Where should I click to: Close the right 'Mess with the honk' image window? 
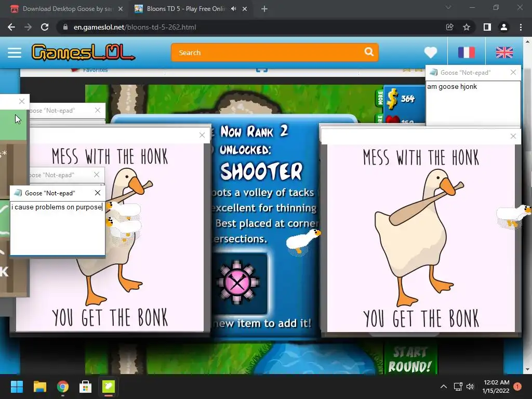click(x=513, y=136)
